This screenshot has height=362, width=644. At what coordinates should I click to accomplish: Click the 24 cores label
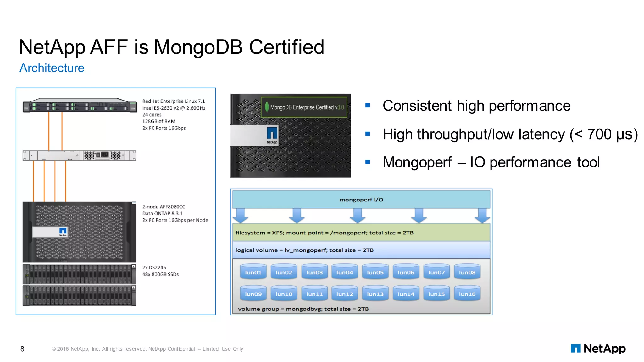152,115
